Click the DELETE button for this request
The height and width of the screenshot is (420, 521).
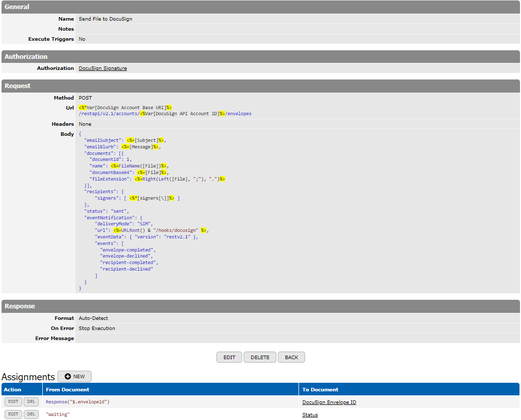260,358
